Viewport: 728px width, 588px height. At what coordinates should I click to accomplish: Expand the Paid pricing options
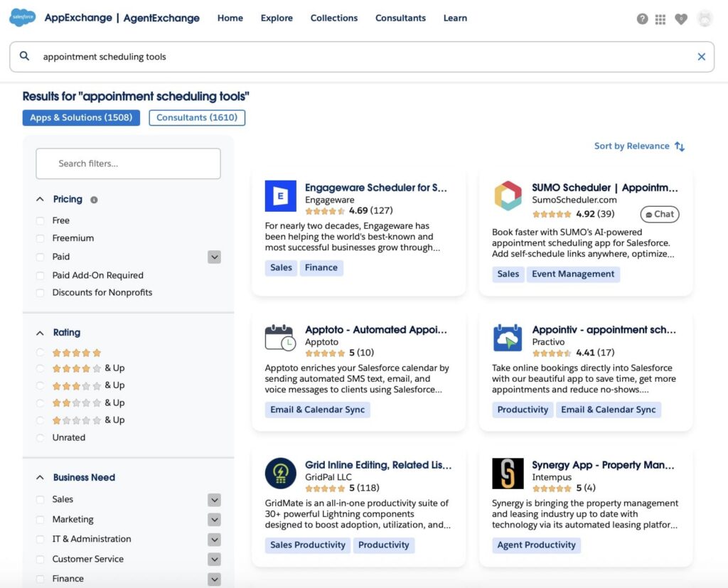click(214, 257)
